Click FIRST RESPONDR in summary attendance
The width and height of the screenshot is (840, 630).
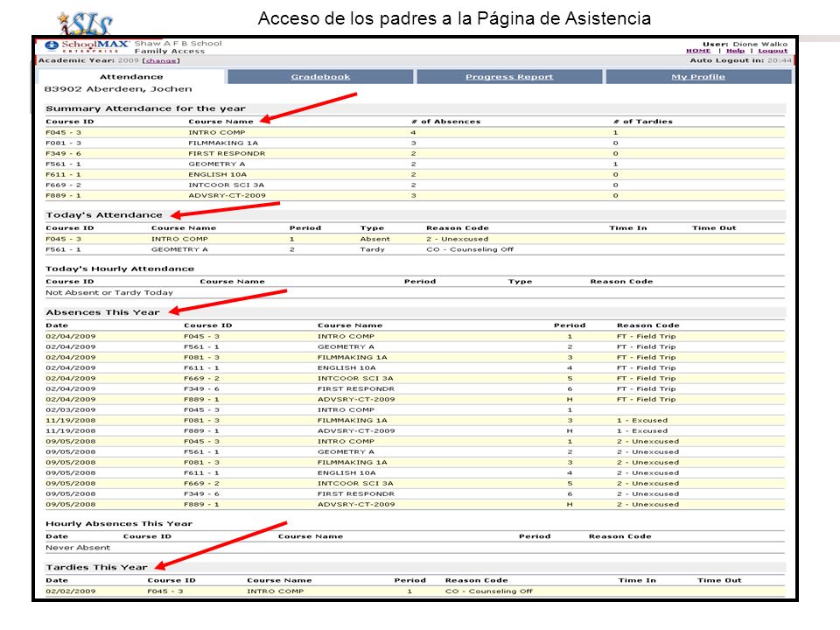(227, 153)
